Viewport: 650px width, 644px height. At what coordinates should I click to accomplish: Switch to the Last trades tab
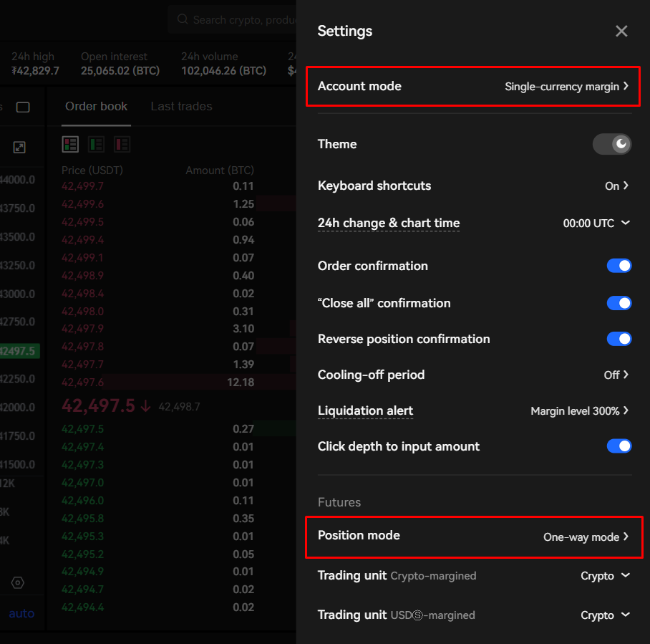(181, 107)
